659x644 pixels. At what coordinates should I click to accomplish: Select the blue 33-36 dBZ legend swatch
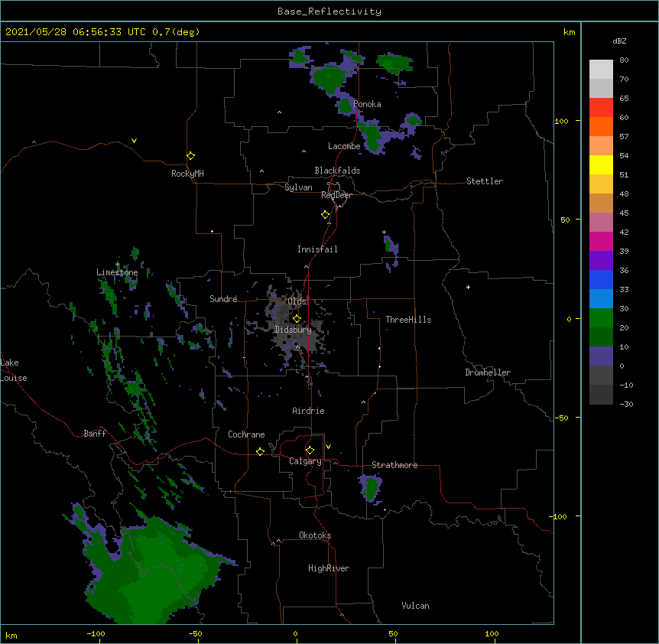point(601,279)
